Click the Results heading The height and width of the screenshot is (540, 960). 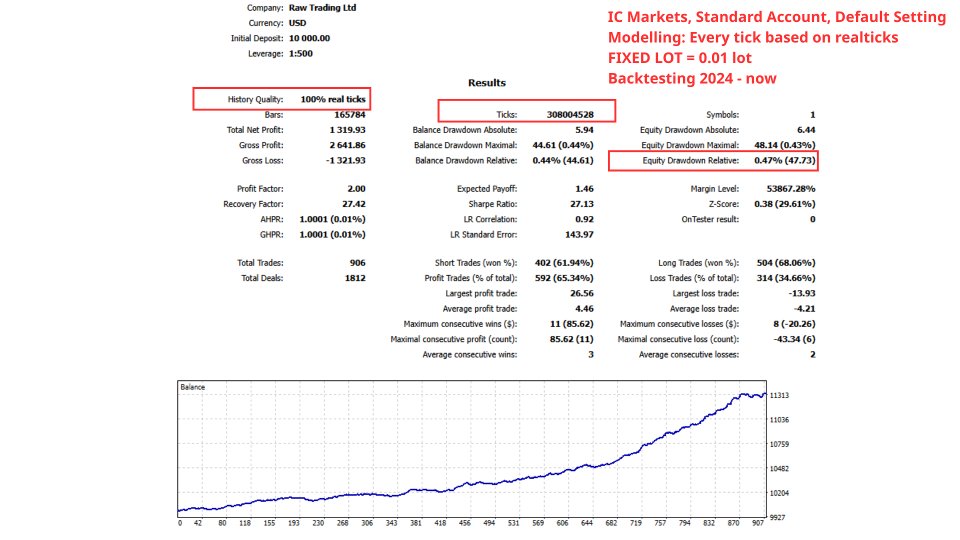pos(487,83)
